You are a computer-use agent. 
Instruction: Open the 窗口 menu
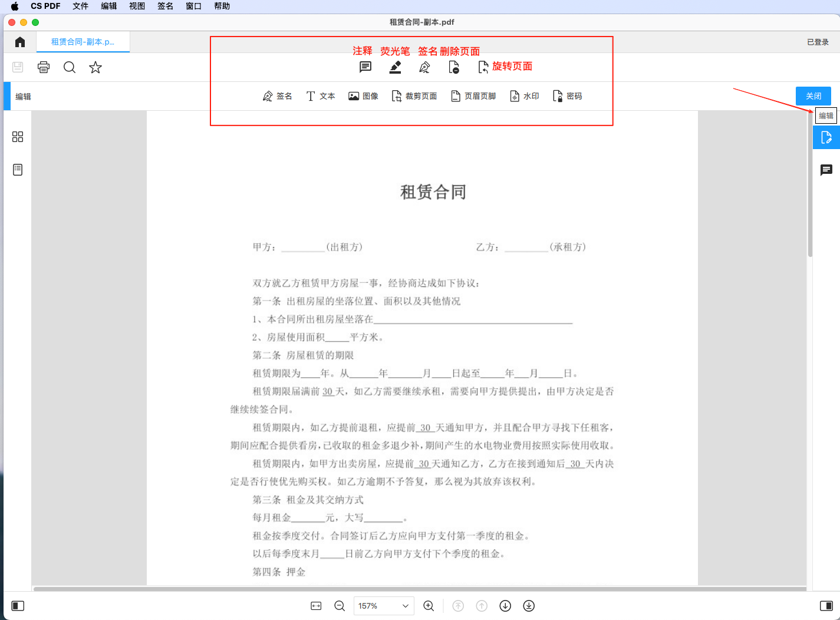tap(194, 6)
